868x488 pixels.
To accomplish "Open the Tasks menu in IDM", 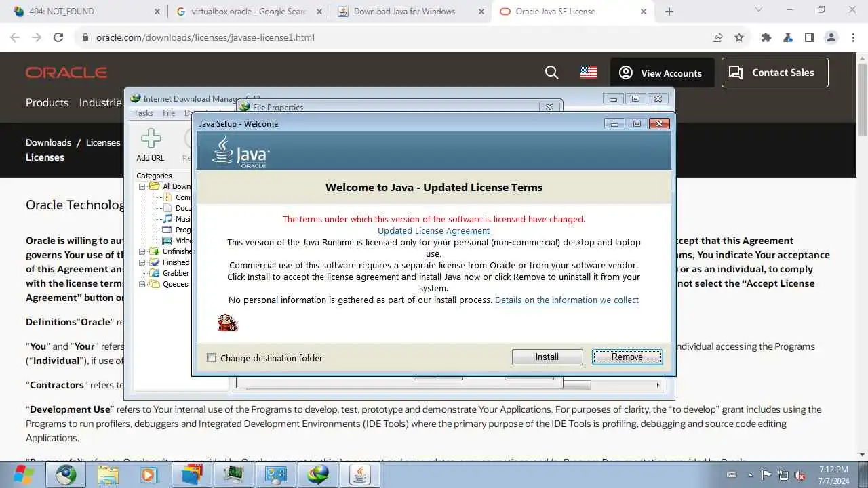I will (x=143, y=113).
